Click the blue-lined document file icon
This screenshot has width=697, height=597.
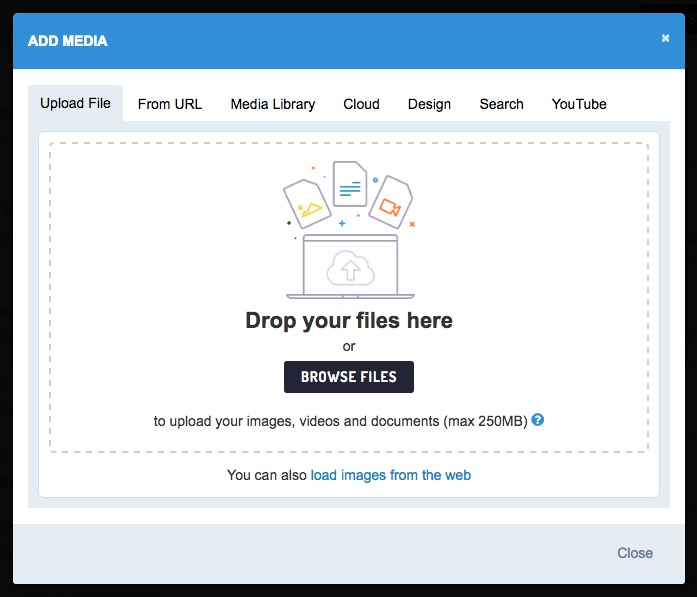350,184
